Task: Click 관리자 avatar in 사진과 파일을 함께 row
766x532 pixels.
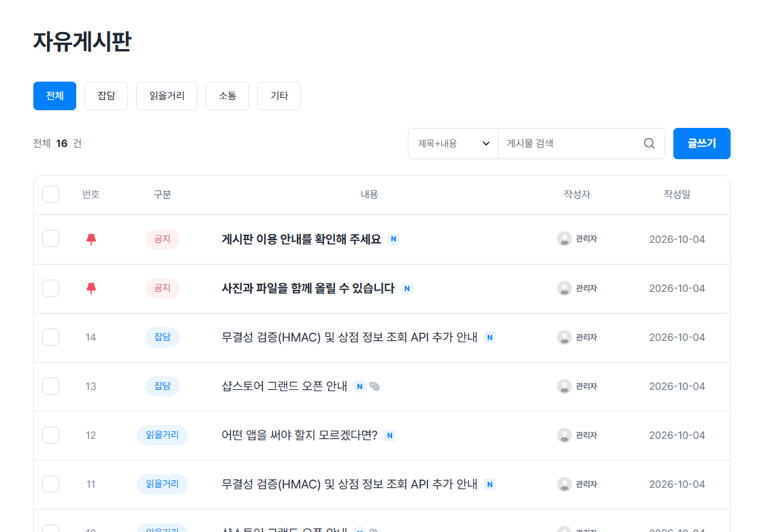Action: coord(564,288)
